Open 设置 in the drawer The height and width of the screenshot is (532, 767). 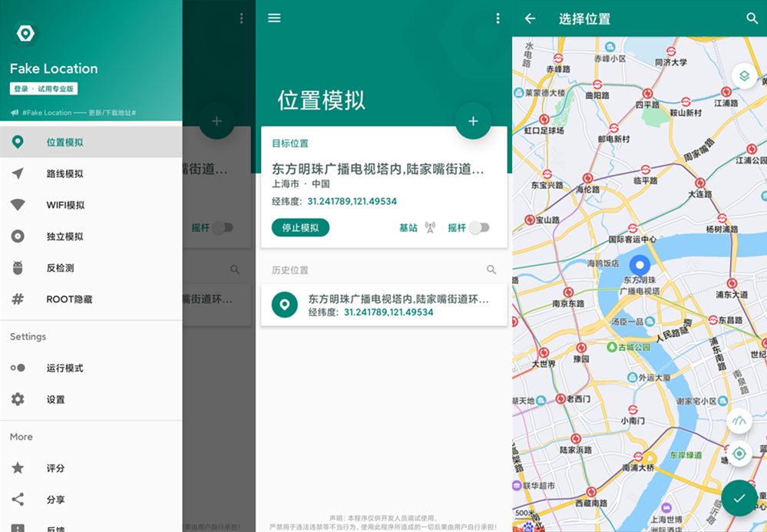coord(91,399)
